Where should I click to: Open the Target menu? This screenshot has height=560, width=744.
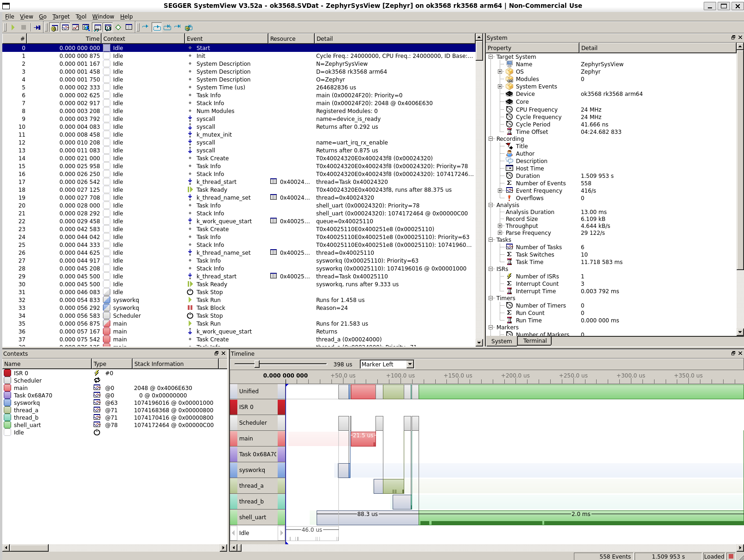61,16
